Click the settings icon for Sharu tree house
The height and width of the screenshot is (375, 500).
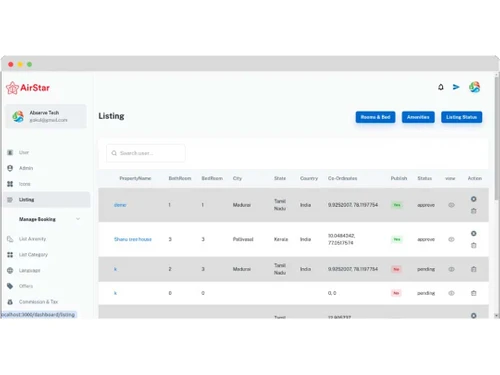(473, 233)
